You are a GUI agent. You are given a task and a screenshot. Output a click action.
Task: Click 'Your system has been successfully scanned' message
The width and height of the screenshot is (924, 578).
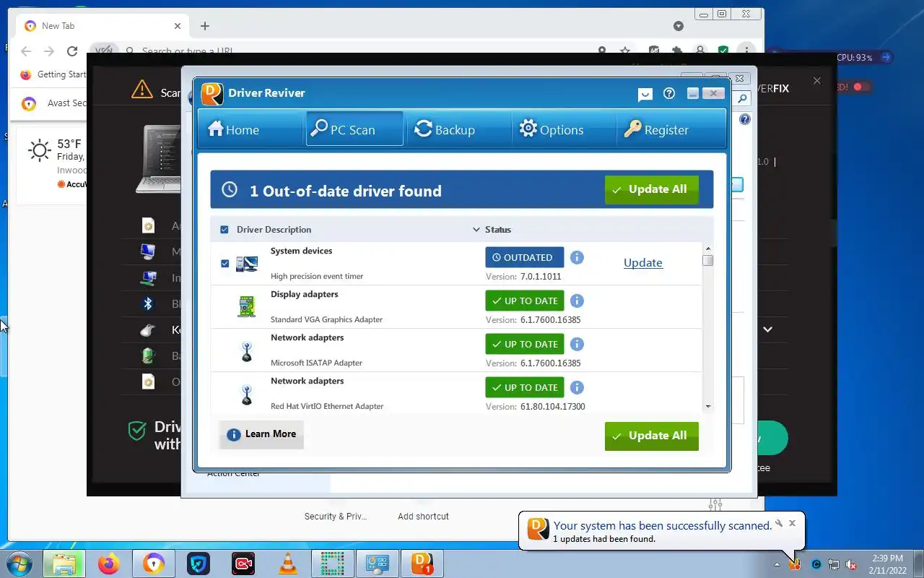click(x=663, y=526)
